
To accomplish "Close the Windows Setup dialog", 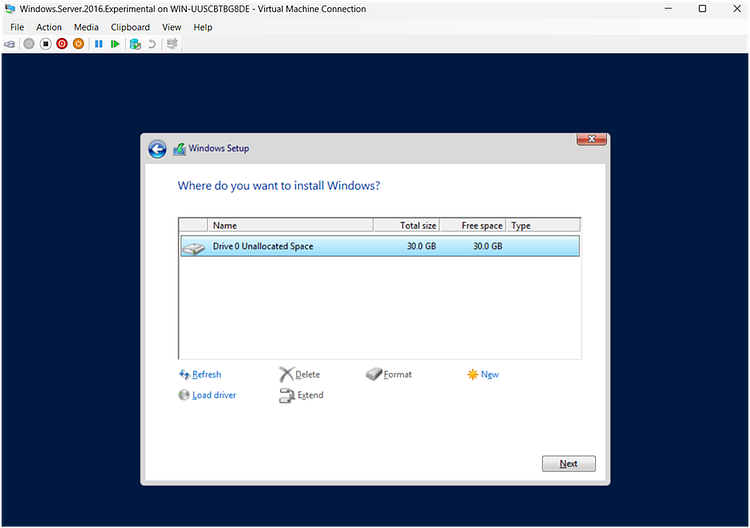I will (x=592, y=139).
